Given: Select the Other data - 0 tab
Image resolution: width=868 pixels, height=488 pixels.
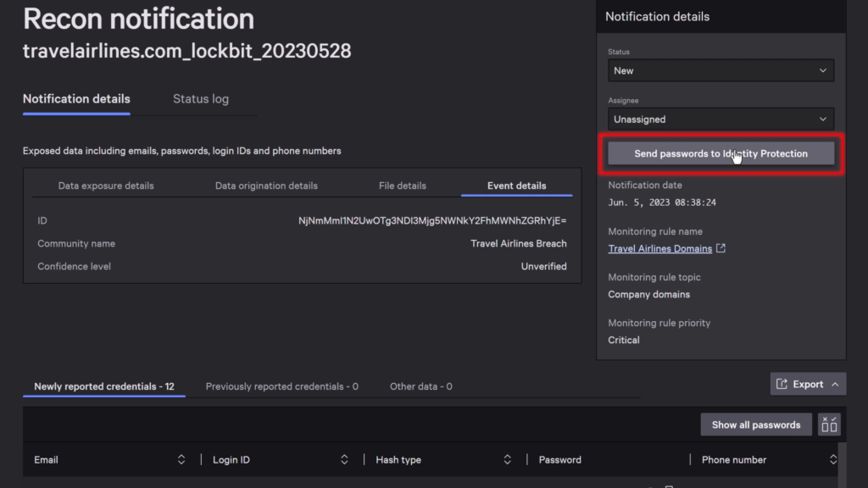Looking at the screenshot, I should (x=420, y=385).
